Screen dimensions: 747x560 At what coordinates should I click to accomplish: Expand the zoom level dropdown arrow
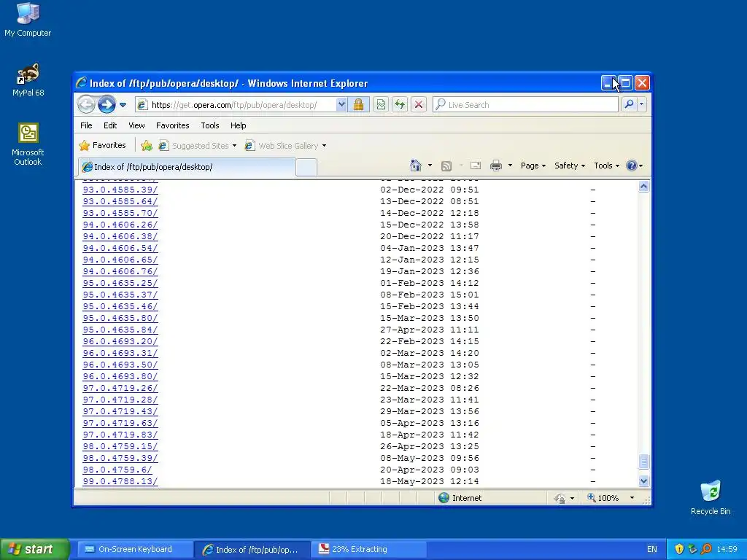[x=632, y=497]
